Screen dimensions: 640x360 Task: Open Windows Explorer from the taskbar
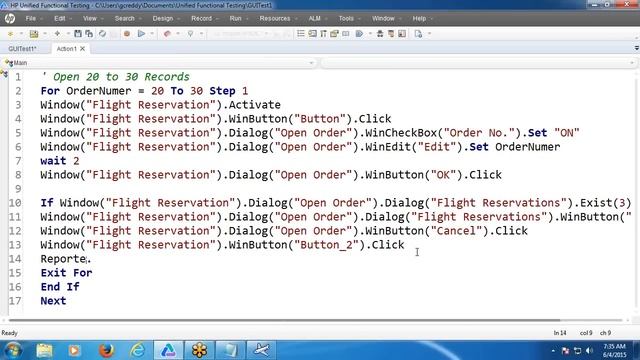44,350
